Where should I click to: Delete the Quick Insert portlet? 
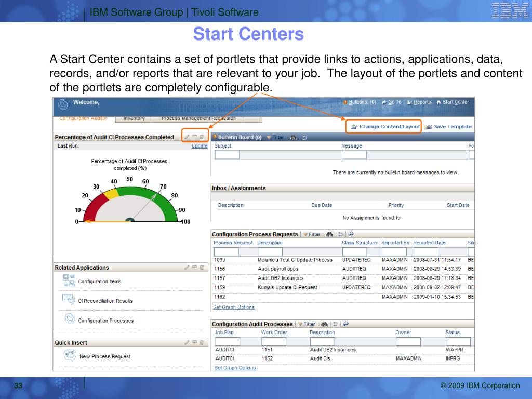[x=202, y=343]
